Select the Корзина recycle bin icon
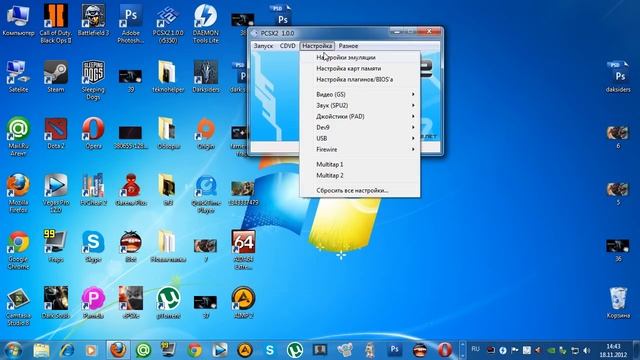The image size is (640, 360). click(618, 303)
